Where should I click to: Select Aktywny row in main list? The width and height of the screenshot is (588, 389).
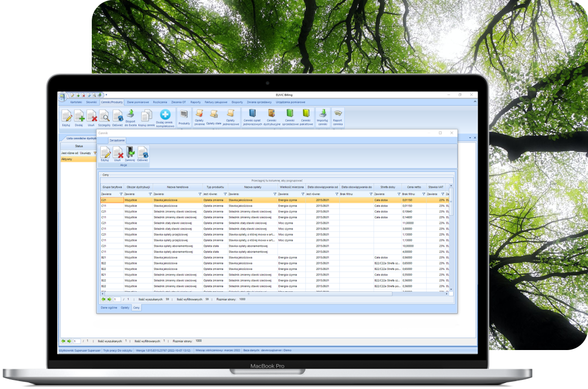click(x=79, y=159)
